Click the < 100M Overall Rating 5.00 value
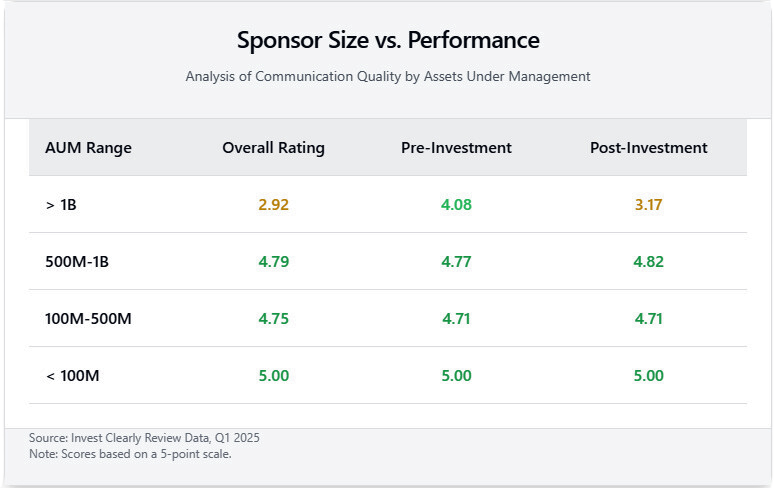 click(x=273, y=376)
